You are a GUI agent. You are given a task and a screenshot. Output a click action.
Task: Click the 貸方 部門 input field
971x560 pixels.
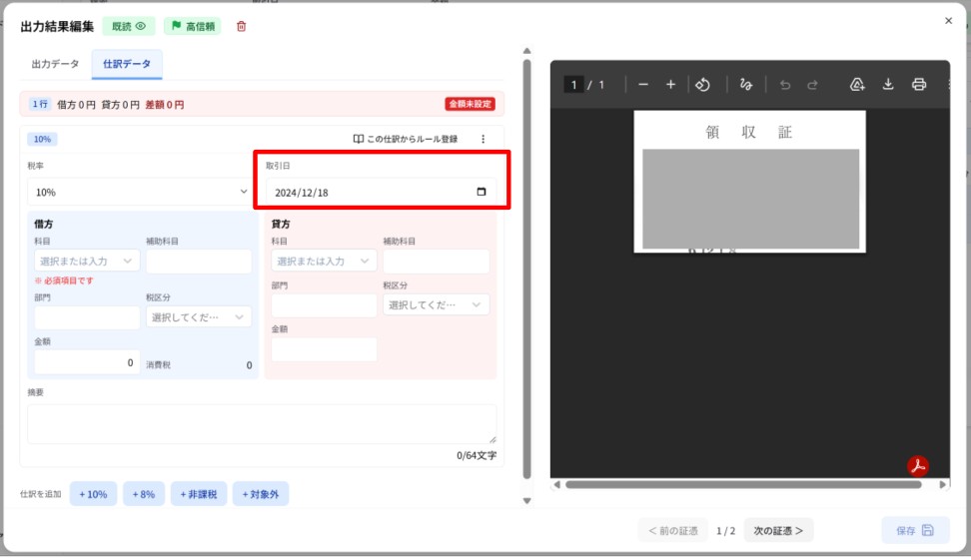click(x=324, y=305)
